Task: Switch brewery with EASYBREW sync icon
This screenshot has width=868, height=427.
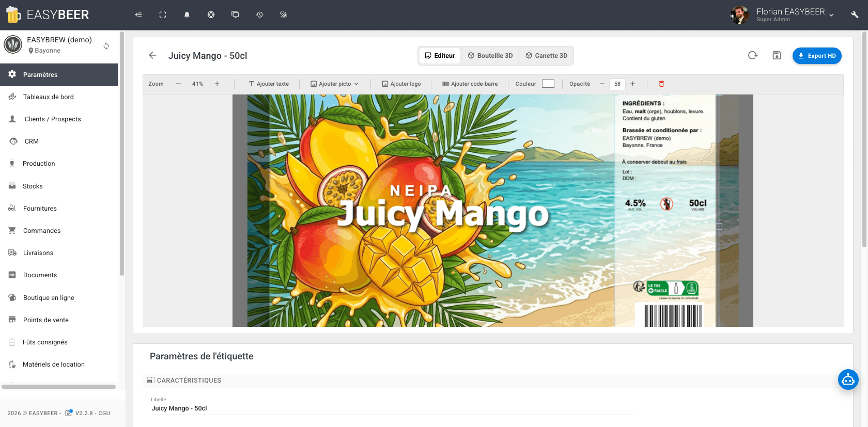Action: (106, 46)
